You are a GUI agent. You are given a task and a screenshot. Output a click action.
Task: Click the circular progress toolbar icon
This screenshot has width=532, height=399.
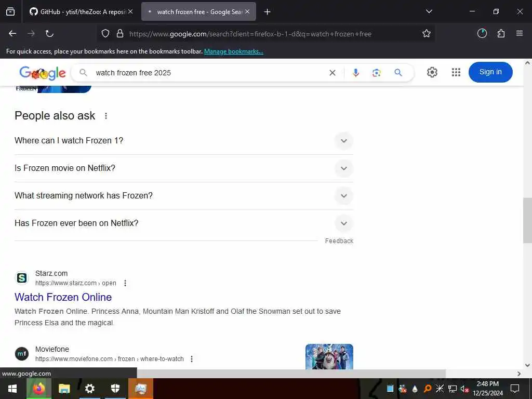pos(482,33)
